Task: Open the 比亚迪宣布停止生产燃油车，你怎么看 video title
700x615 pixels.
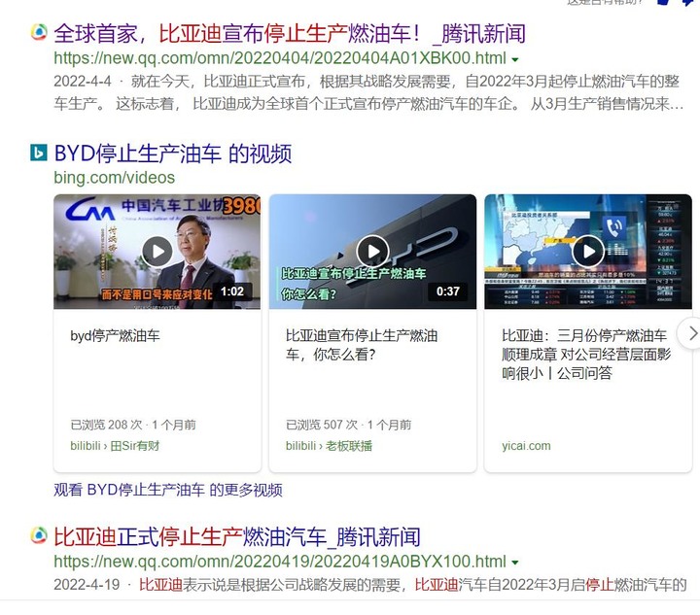Action: [x=362, y=345]
